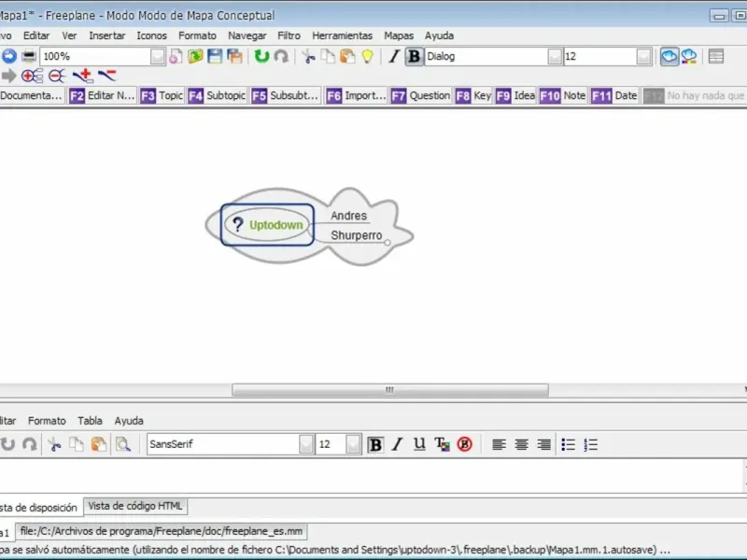Toggle italic in the main toolbar
The image size is (747, 560).
pos(394,56)
